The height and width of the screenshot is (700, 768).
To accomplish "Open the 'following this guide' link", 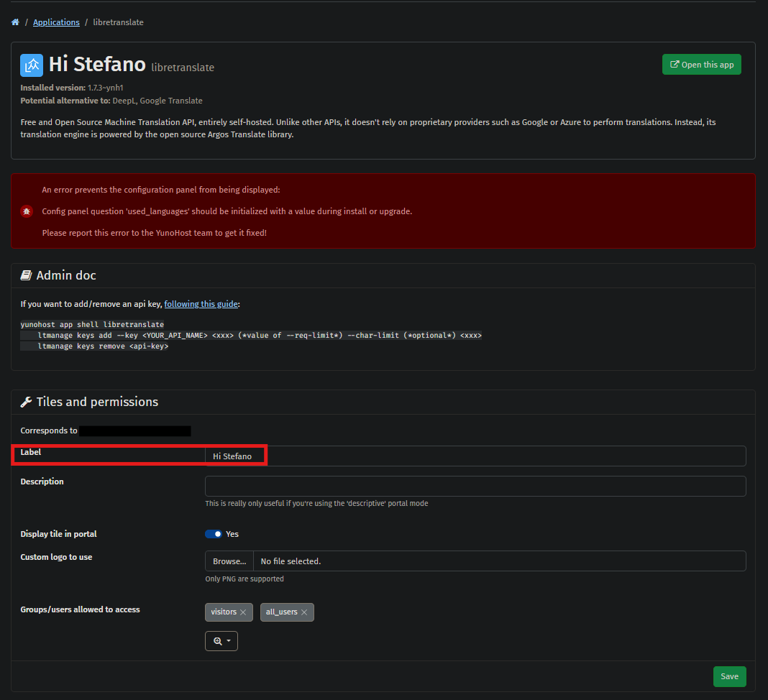I will pyautogui.click(x=201, y=304).
